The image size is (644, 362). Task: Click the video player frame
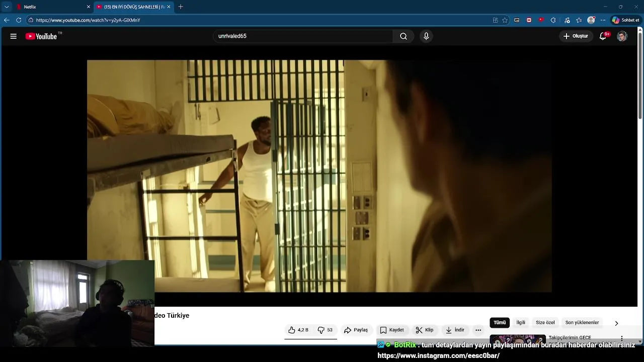point(319,176)
